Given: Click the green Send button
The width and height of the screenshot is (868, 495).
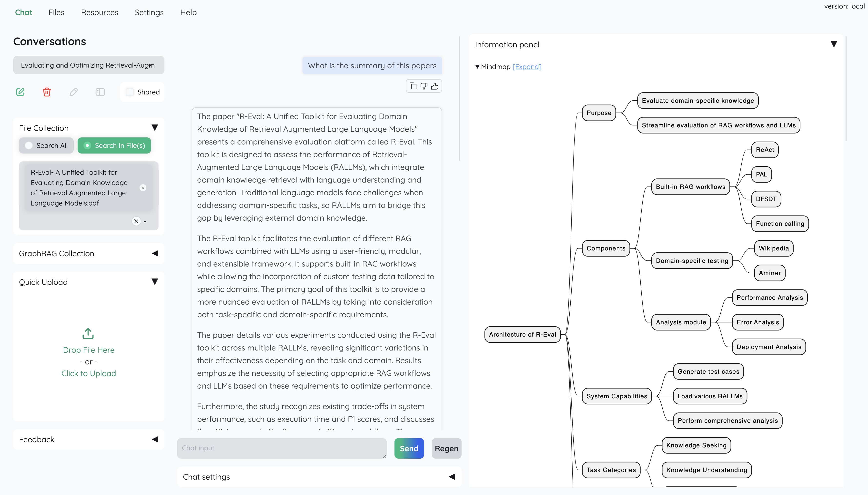Looking at the screenshot, I should (x=409, y=448).
